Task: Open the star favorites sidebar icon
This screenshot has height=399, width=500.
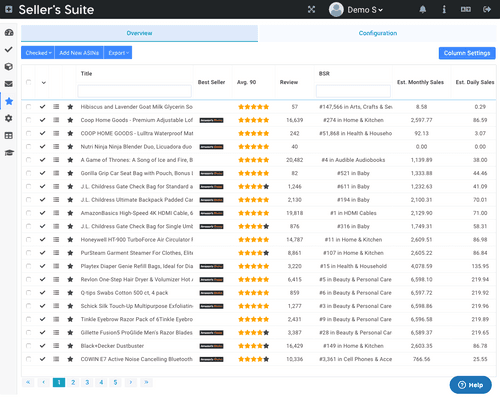Action: click(x=9, y=101)
